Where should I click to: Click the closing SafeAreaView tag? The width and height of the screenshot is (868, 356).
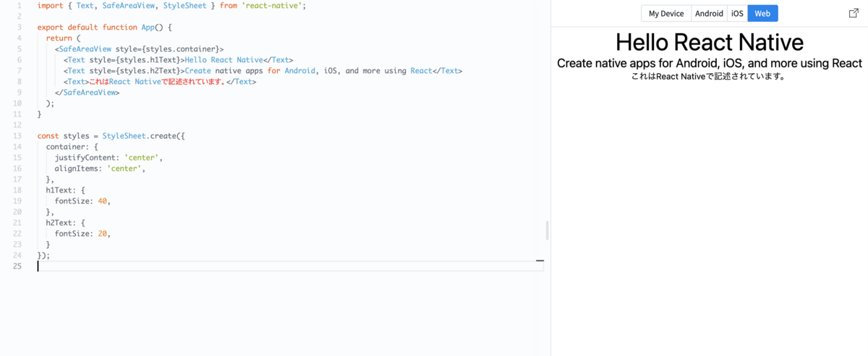click(x=87, y=93)
